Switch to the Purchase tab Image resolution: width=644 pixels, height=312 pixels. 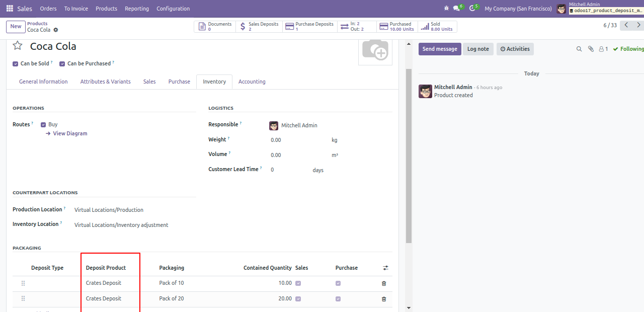(x=179, y=82)
